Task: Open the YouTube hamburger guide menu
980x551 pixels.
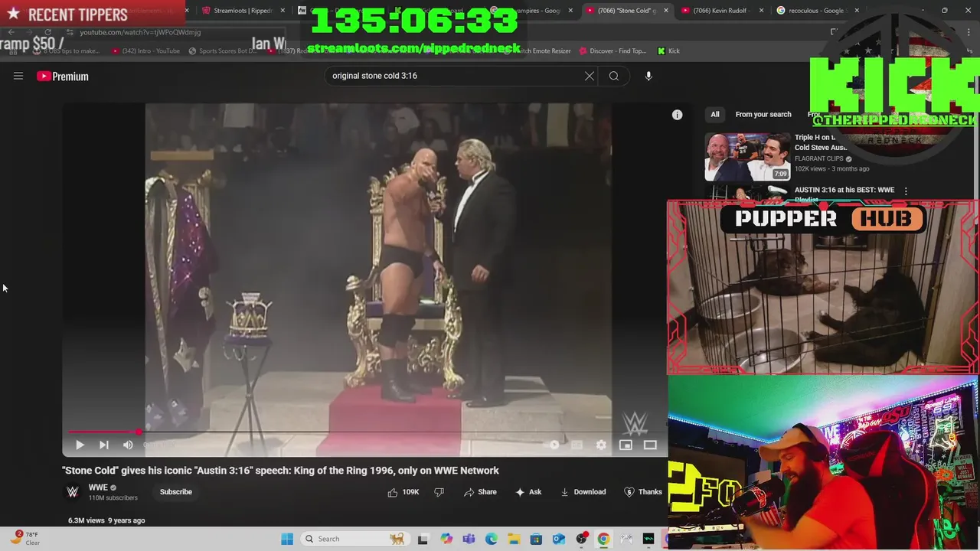Action: tap(18, 76)
